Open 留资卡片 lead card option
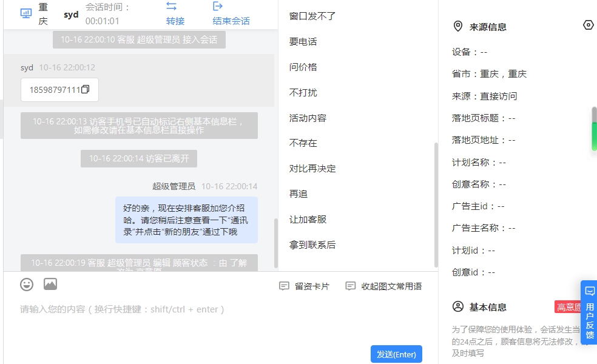Screen dimensions: 597x364 point(312,286)
